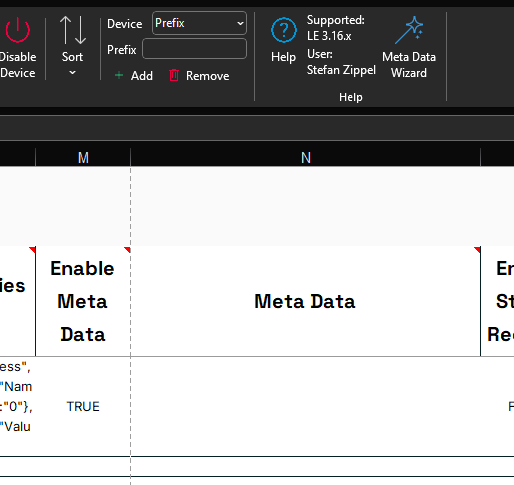Click the Sort label text
514x485 pixels.
tap(72, 57)
